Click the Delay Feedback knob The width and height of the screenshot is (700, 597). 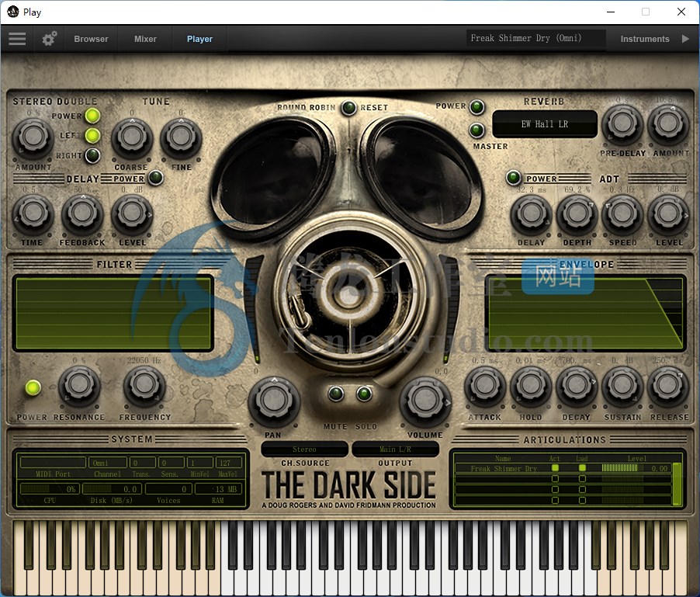point(82,214)
